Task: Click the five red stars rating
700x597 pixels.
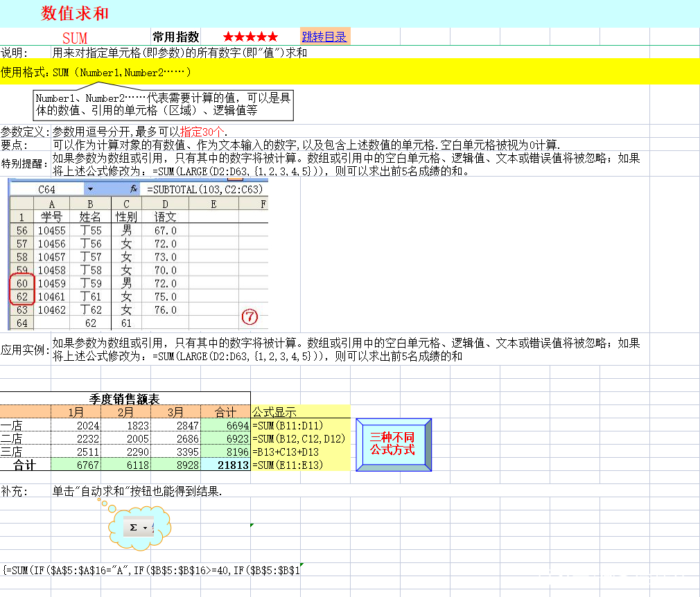Action: coord(250,37)
